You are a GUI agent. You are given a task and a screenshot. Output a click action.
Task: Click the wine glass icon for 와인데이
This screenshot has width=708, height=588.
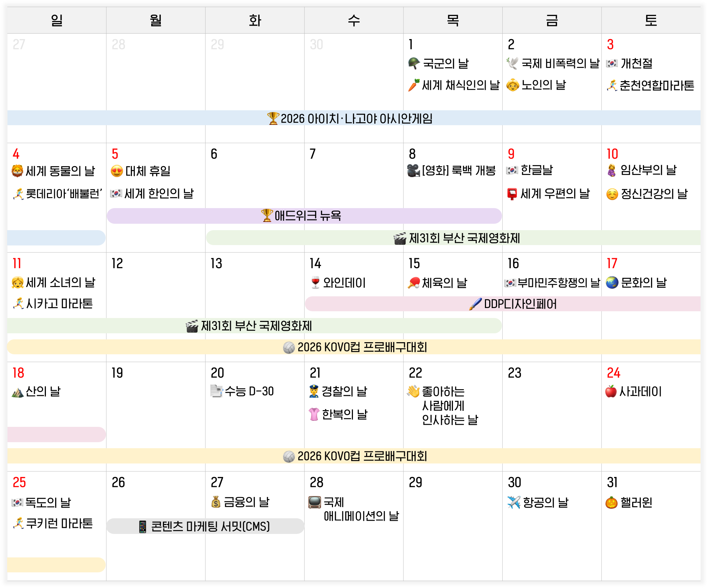click(315, 283)
